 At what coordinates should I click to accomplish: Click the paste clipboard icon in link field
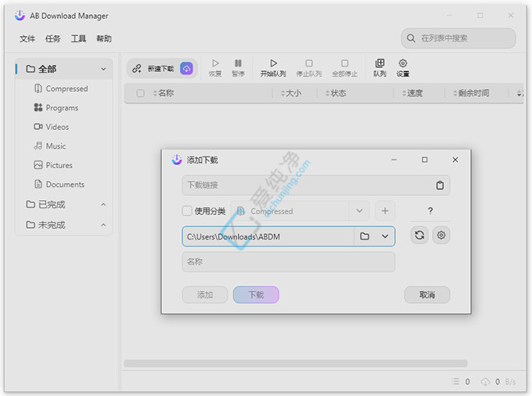pyautogui.click(x=440, y=185)
